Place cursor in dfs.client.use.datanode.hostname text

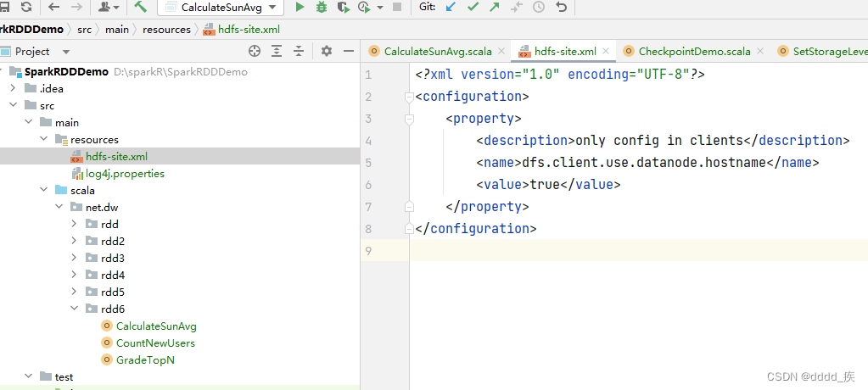[x=644, y=163]
